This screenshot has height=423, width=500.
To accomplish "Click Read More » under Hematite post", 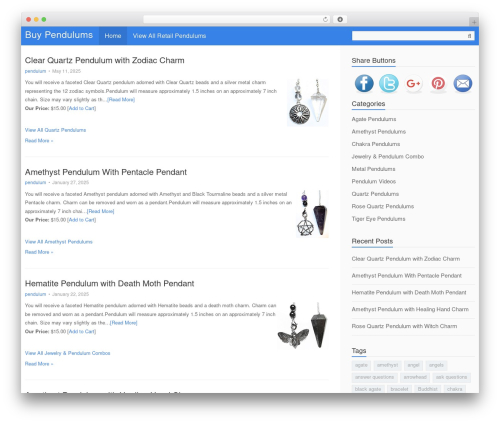I will click(x=39, y=364).
